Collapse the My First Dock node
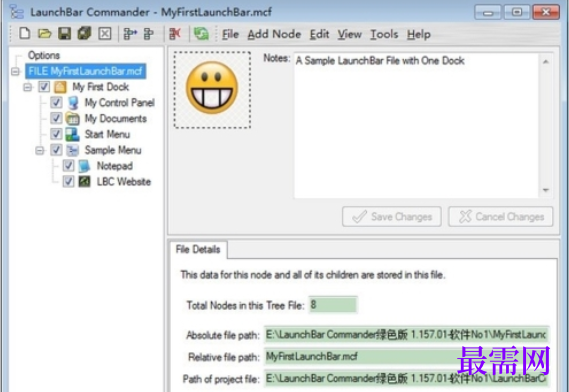Viewport: 569px width, 392px height. [28, 87]
